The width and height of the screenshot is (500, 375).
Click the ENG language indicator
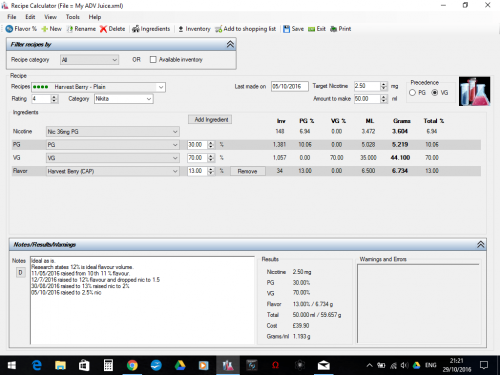[431, 366]
